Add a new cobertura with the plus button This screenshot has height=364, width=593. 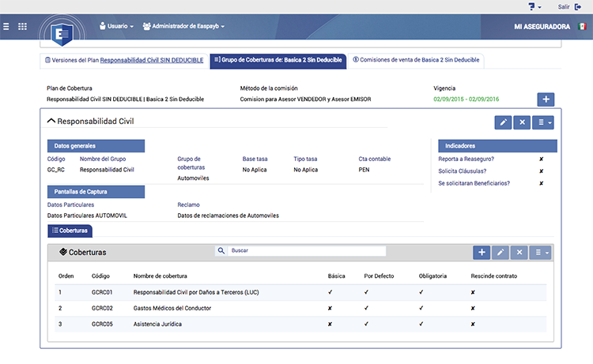[482, 252]
